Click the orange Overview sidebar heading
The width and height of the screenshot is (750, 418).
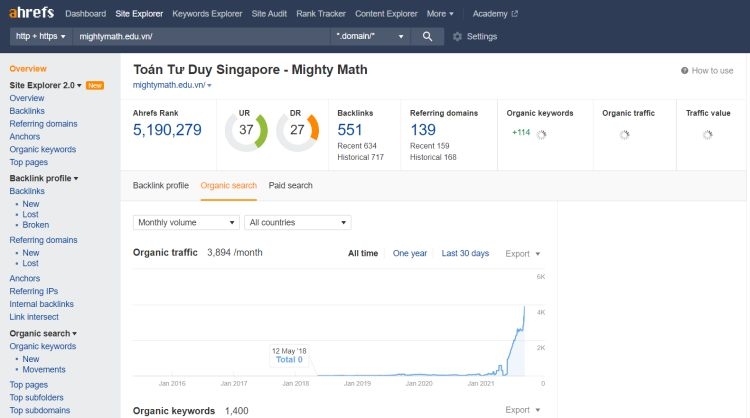pyautogui.click(x=28, y=69)
